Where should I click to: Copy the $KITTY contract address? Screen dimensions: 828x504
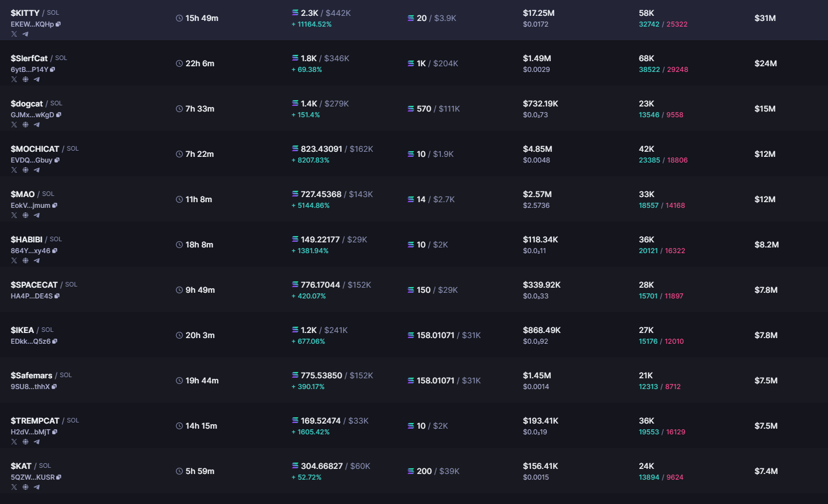click(58, 24)
